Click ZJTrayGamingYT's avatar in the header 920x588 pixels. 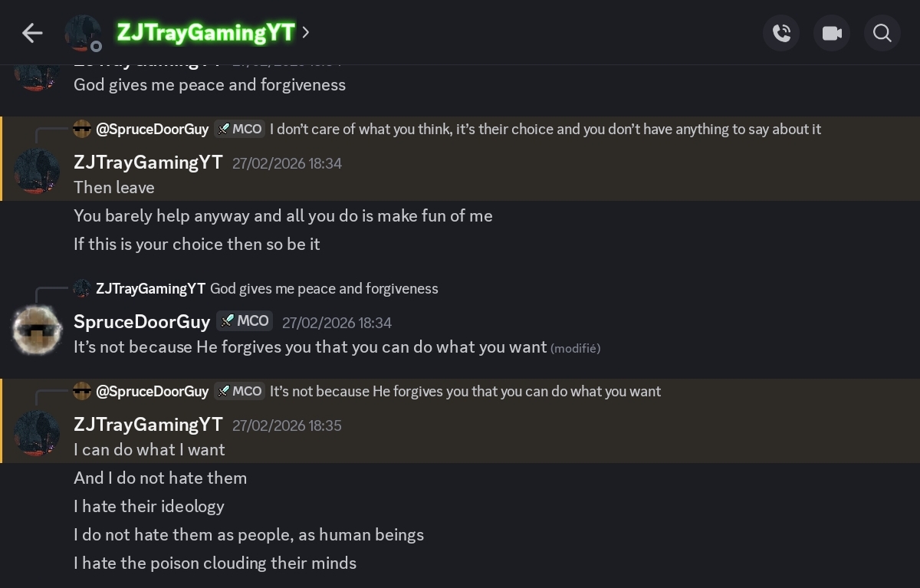(83, 33)
